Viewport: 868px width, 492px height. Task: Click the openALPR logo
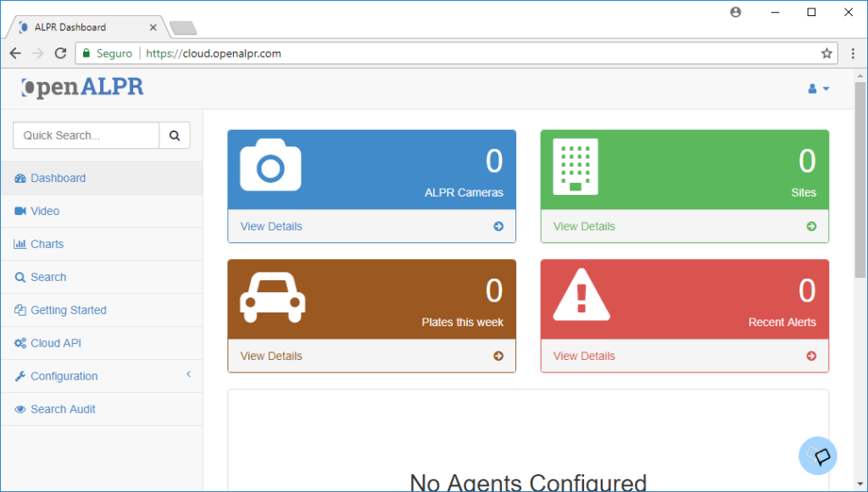(x=81, y=87)
